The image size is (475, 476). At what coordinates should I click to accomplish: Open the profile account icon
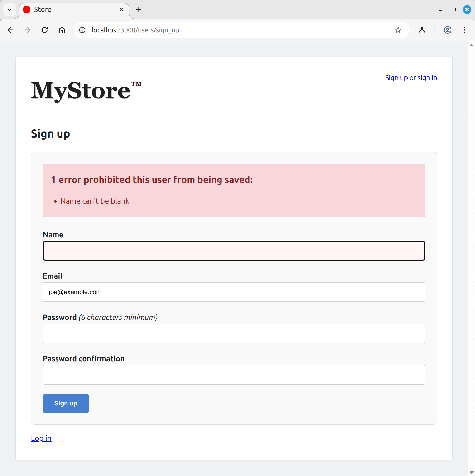[447, 30]
